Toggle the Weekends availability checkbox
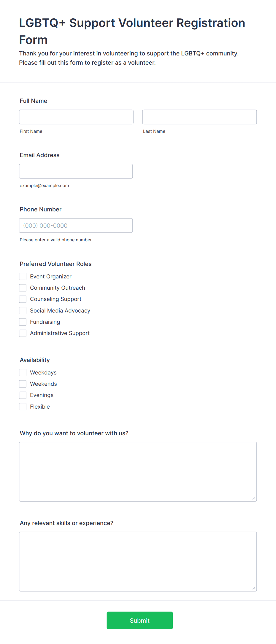The width and height of the screenshot is (276, 644). coord(23,384)
